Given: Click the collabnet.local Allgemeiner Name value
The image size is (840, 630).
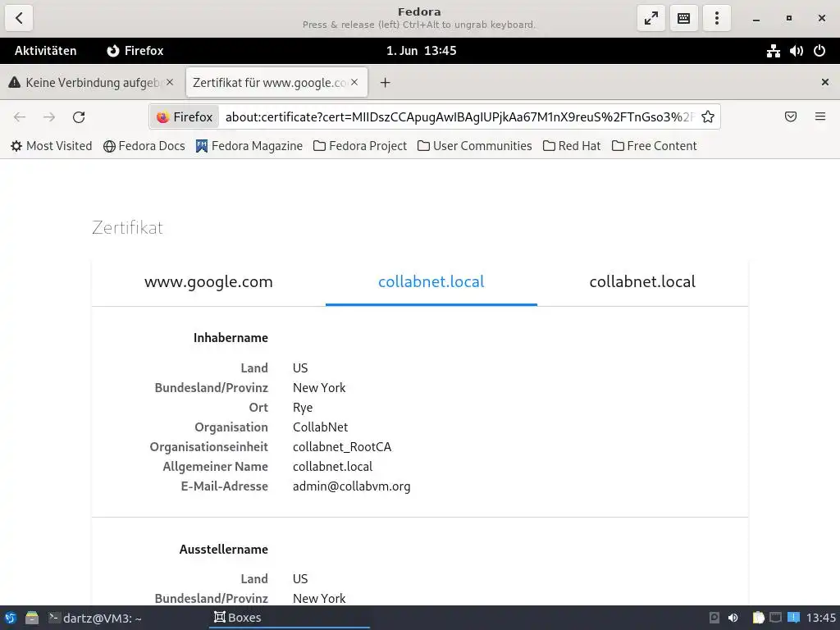Looking at the screenshot, I should point(333,467).
